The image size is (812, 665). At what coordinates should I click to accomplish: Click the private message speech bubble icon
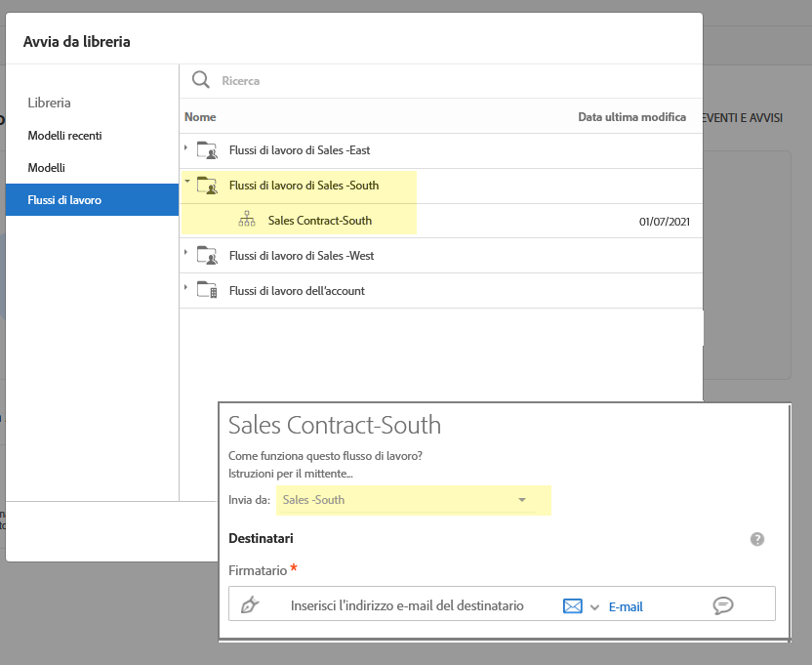(723, 605)
